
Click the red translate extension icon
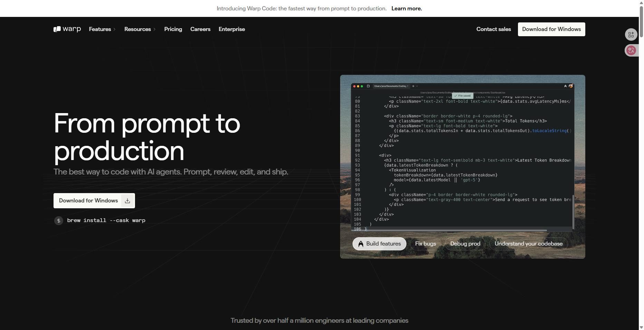point(631,50)
